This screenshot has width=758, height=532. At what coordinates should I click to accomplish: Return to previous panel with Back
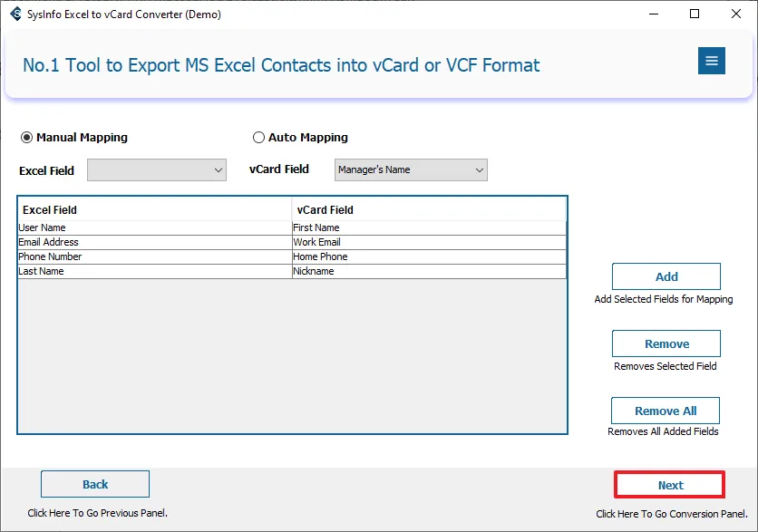click(x=95, y=484)
